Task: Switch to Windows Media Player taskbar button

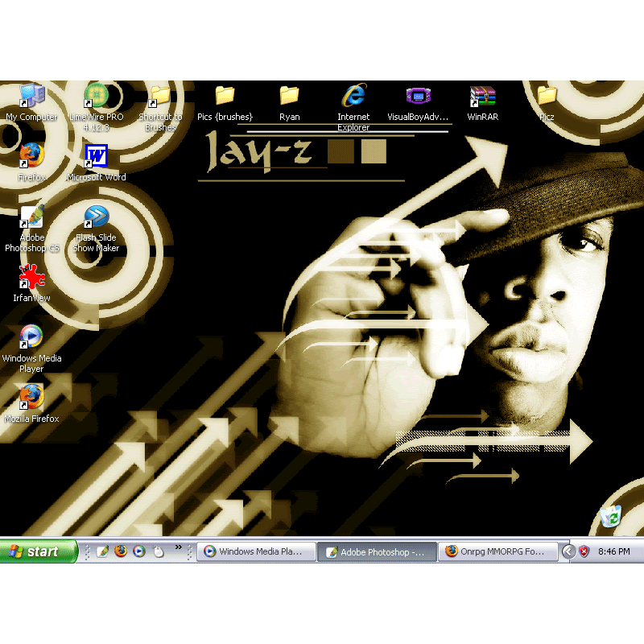Action: [256, 551]
